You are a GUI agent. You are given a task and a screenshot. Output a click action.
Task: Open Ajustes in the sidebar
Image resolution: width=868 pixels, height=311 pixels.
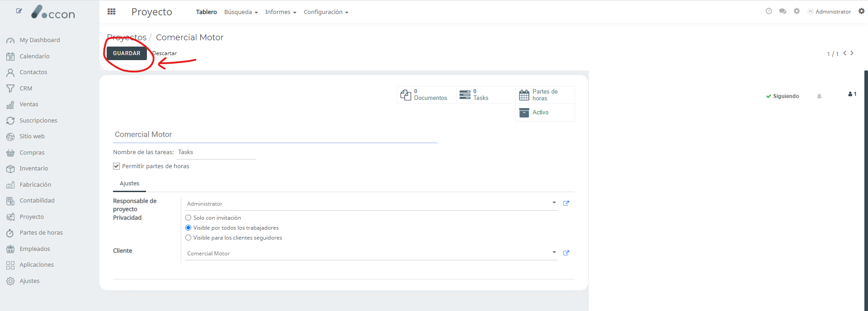tap(29, 281)
